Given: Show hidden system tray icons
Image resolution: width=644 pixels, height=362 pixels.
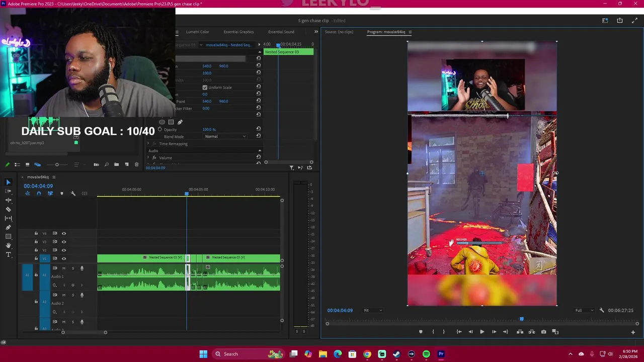Looking at the screenshot, I should pyautogui.click(x=570, y=354).
